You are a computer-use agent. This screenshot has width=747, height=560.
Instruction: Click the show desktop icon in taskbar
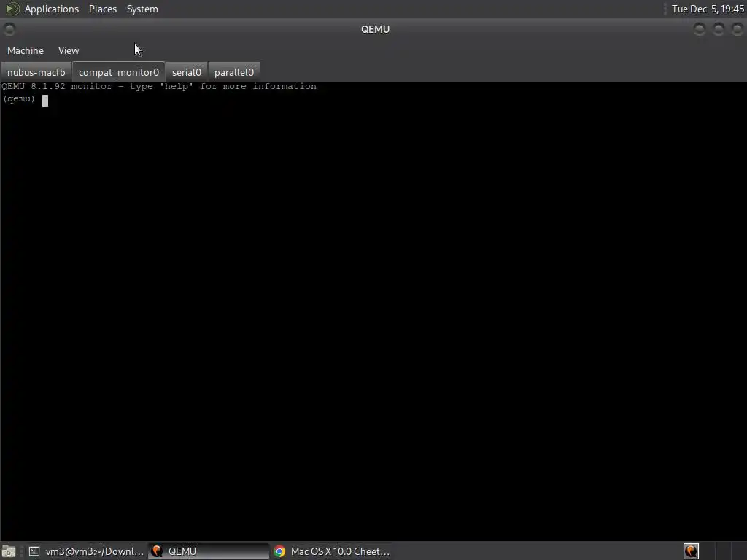[9, 551]
